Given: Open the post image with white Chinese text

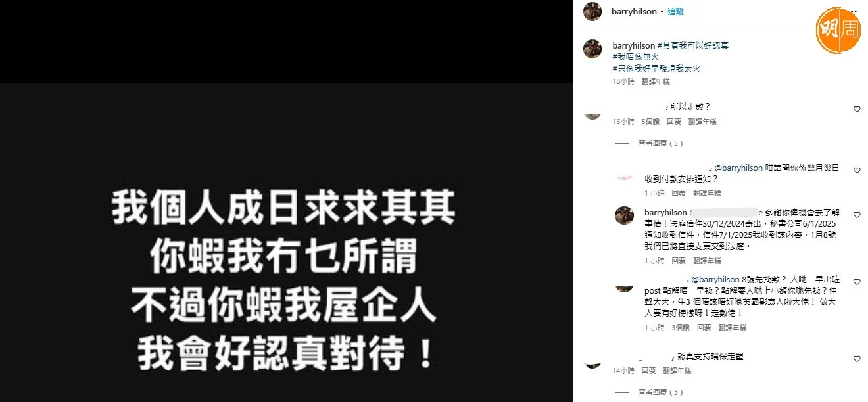Looking at the screenshot, I should tap(286, 242).
